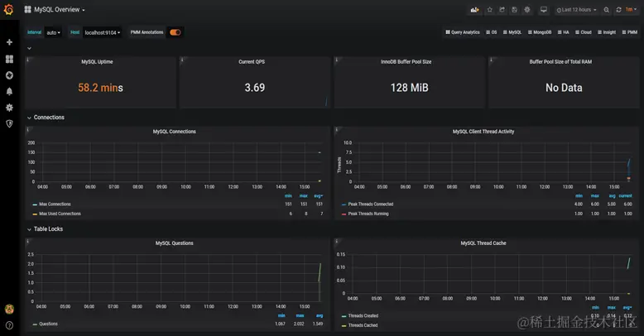Viewport: 644px width, 336px height.
Task: Open the Host localhost:9104 dropdown
Action: pyautogui.click(x=103, y=32)
